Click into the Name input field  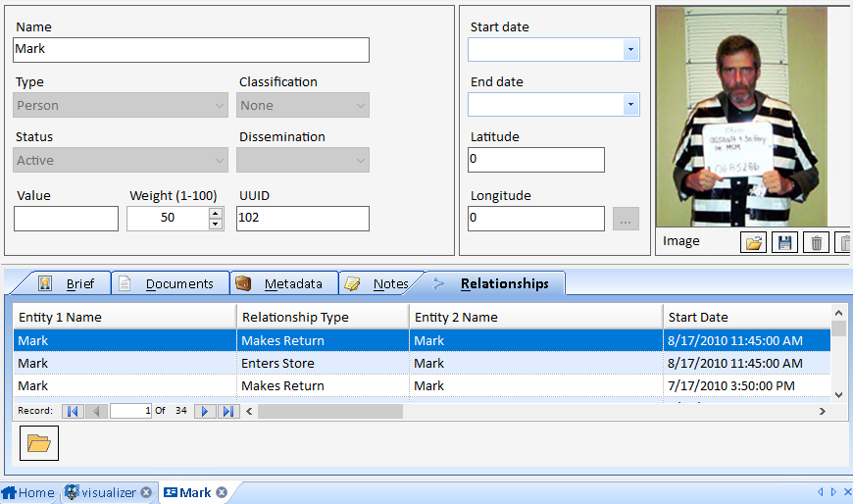click(x=191, y=50)
